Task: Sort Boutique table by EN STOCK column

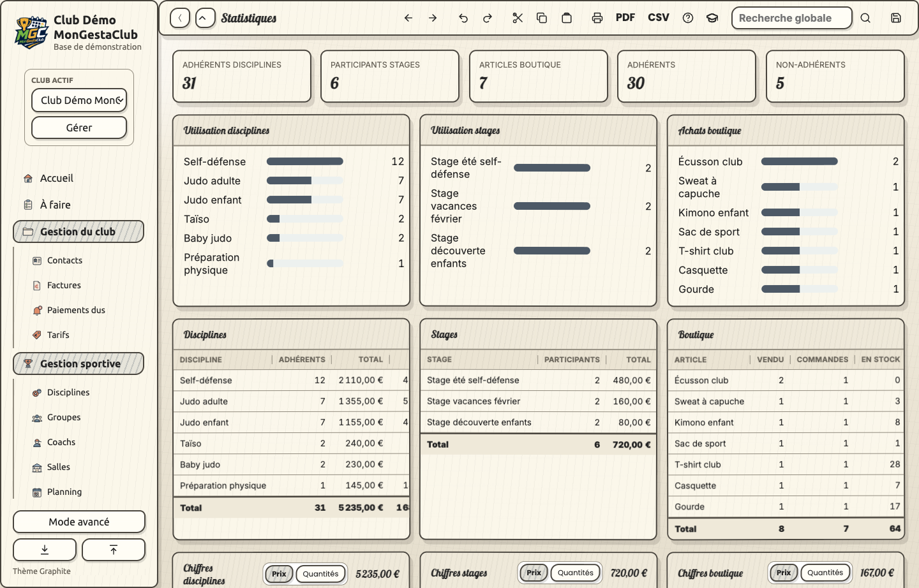Action: pos(881,360)
